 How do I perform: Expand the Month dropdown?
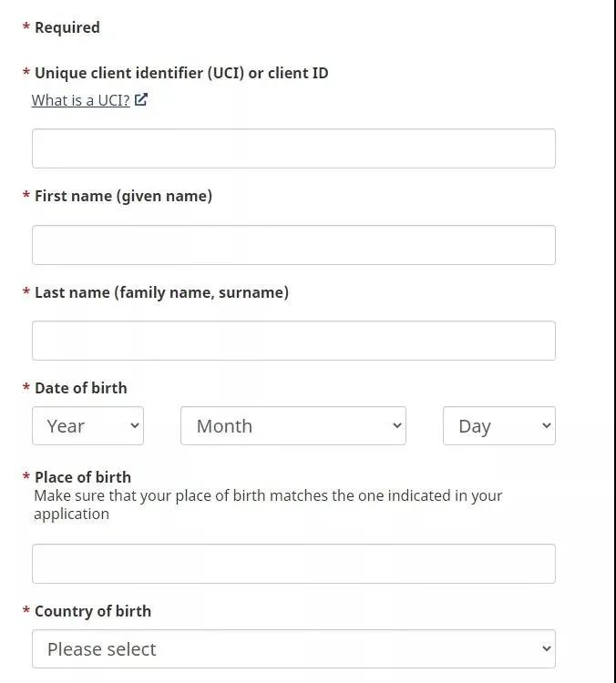pos(293,426)
